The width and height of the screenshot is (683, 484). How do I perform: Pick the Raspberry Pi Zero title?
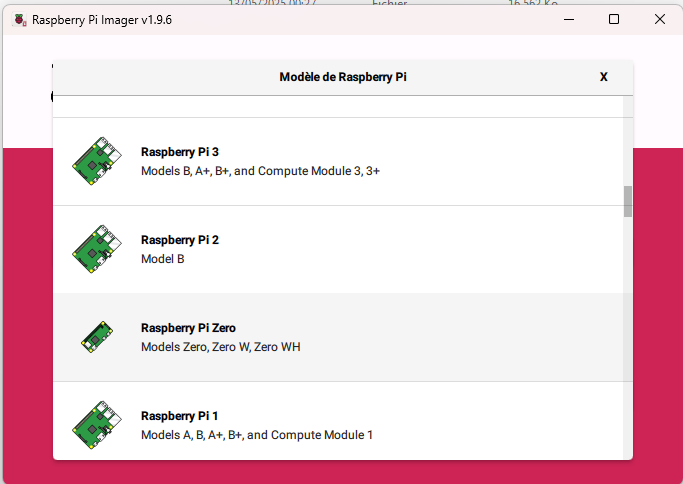188,328
